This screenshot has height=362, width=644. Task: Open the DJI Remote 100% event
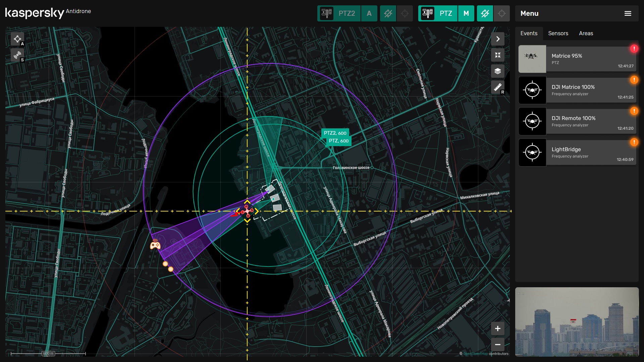pos(577,121)
